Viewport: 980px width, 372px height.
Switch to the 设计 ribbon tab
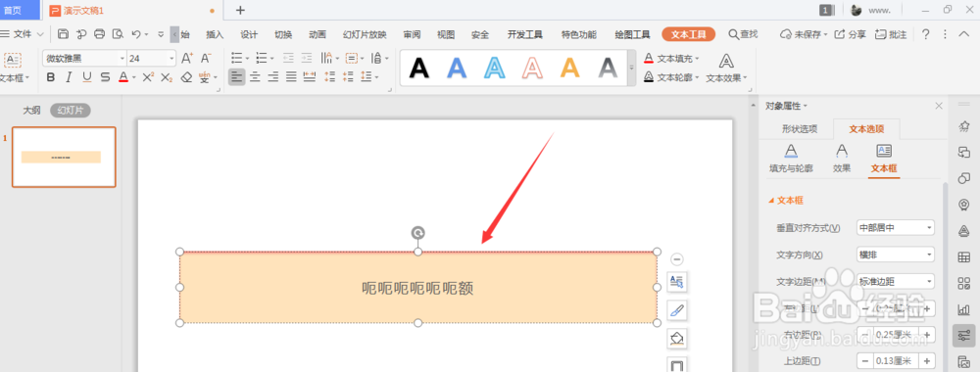tap(249, 34)
